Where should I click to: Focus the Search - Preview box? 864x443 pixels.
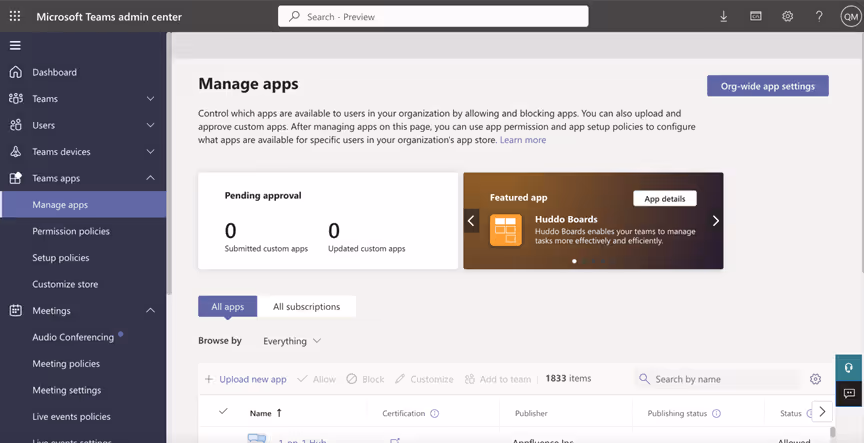click(x=433, y=17)
